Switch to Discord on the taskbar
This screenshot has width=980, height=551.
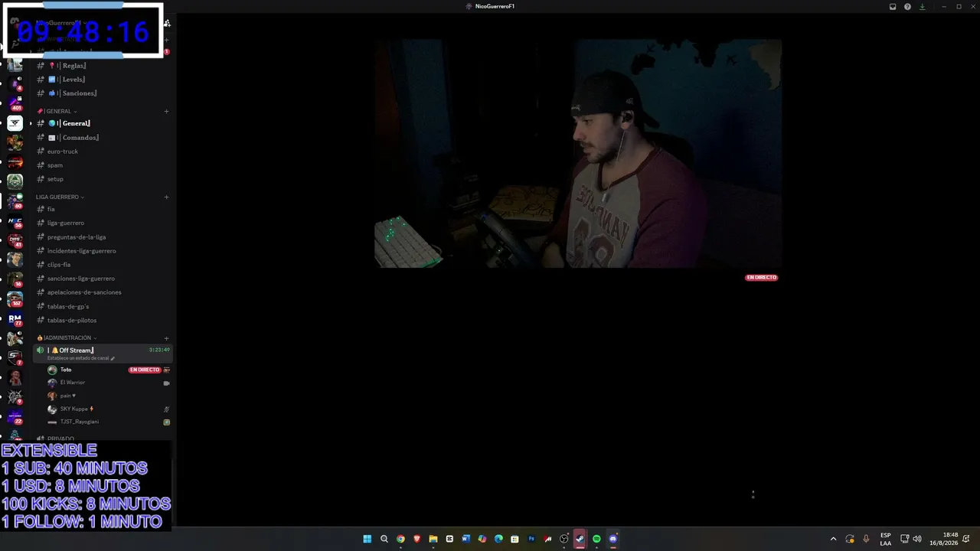coord(613,539)
